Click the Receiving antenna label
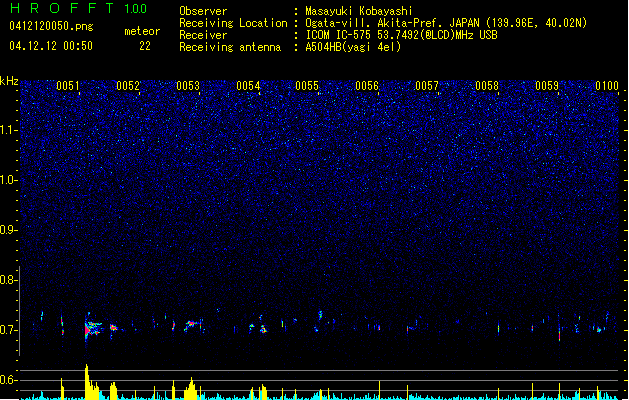Viewport: 629px width, 400px height. click(x=230, y=47)
